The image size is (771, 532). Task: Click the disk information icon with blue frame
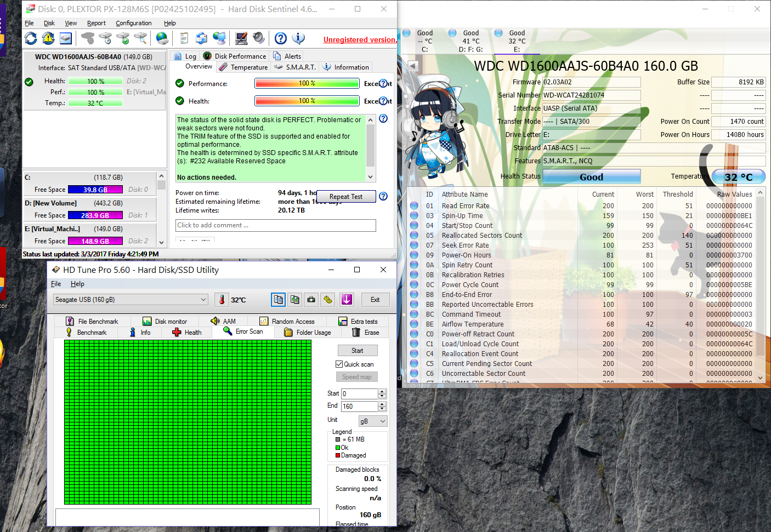(66, 38)
